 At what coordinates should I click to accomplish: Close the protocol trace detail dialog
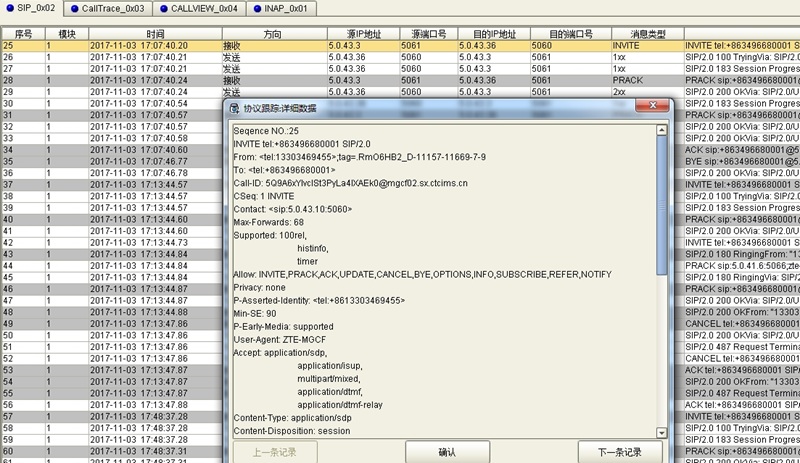652,105
